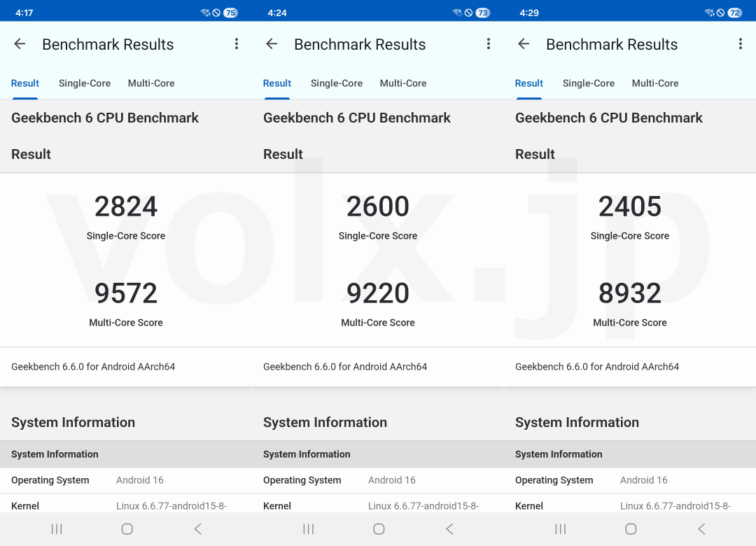Tap battery indicator showing 75 in status bar
Image resolution: width=756 pixels, height=546 pixels.
point(230,13)
